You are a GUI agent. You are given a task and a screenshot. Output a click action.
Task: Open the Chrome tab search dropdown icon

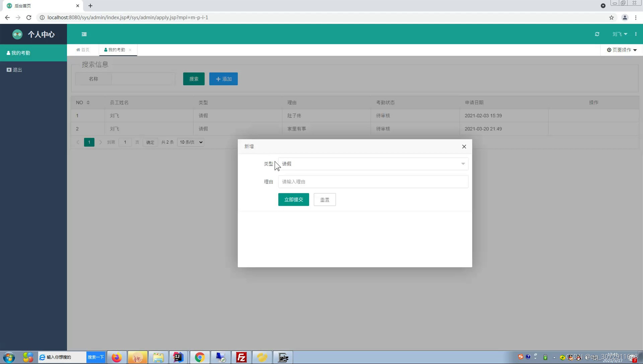click(603, 6)
